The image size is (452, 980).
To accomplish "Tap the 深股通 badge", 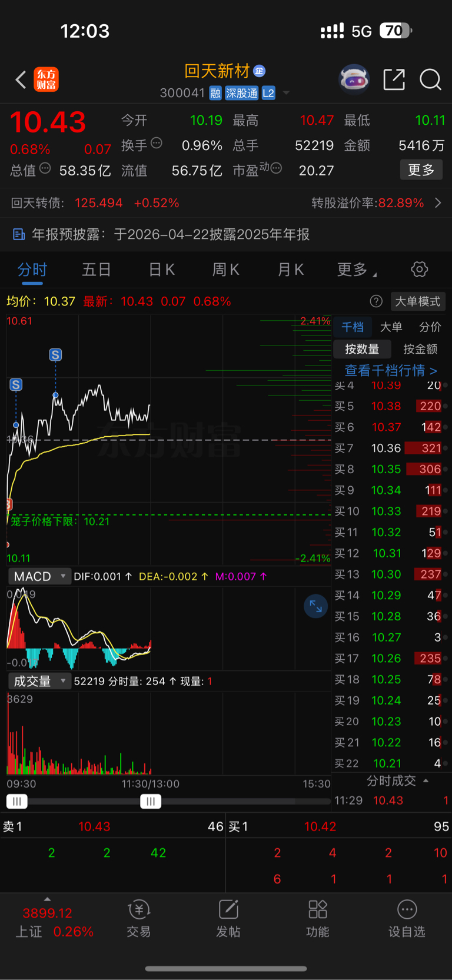I will click(x=242, y=93).
